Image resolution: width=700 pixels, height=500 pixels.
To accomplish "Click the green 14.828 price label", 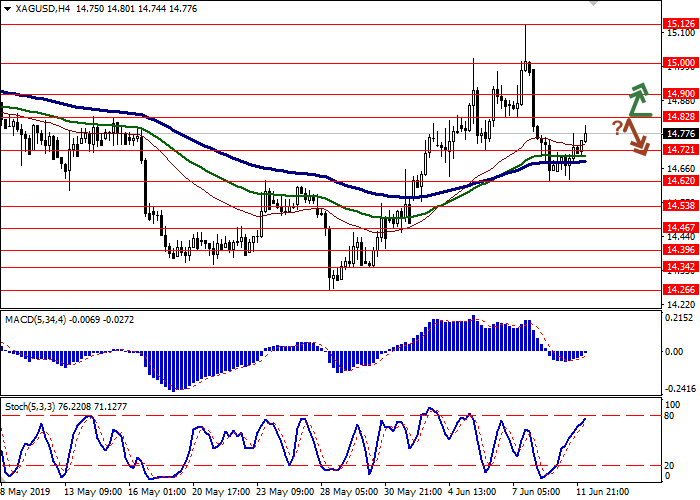I will 681,117.
